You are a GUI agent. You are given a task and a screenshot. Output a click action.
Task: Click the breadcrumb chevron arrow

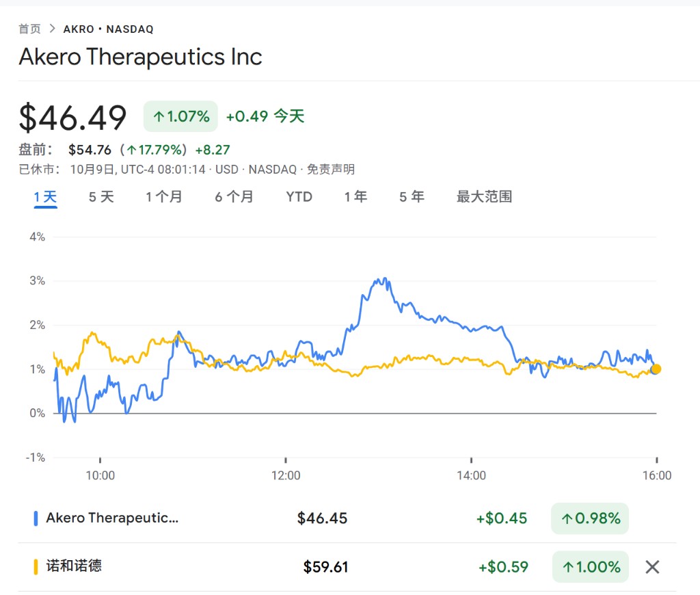[52, 29]
